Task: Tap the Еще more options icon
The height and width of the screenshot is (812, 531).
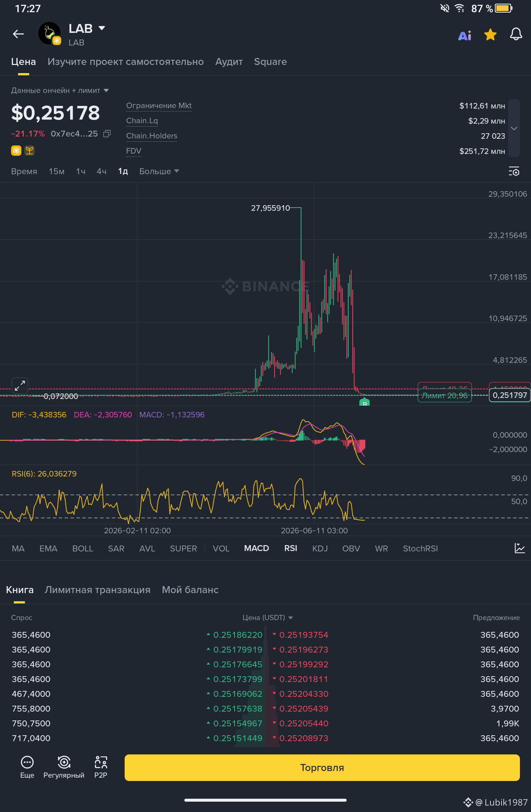Action: [27, 767]
